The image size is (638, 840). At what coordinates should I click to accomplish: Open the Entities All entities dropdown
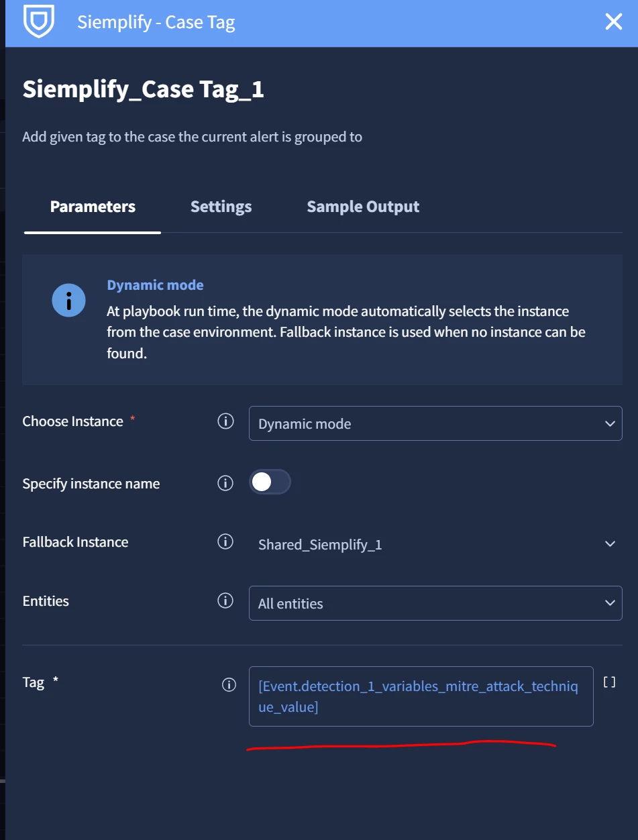tap(435, 603)
